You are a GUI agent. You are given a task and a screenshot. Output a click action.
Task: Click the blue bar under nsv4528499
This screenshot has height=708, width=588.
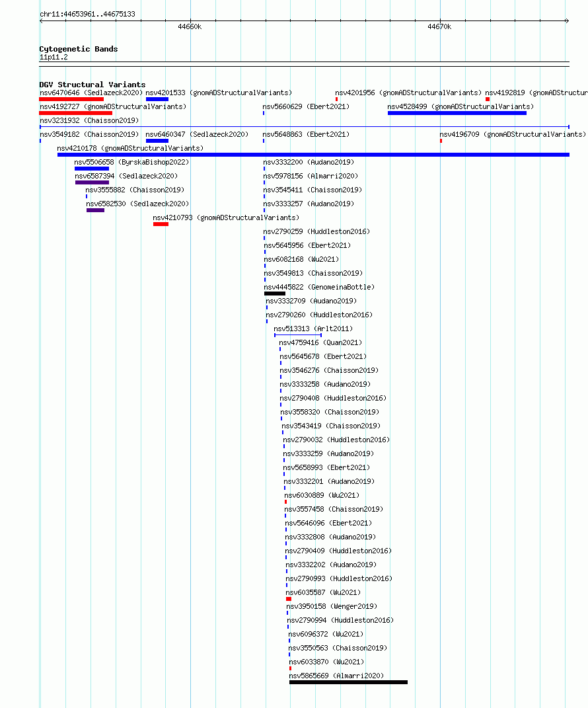[x=457, y=113]
